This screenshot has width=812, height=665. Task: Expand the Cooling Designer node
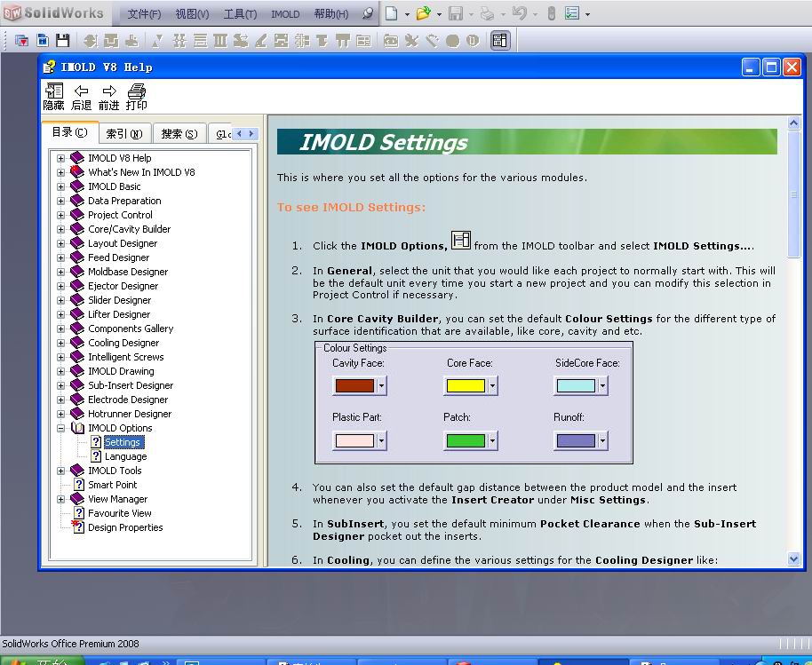tap(60, 343)
